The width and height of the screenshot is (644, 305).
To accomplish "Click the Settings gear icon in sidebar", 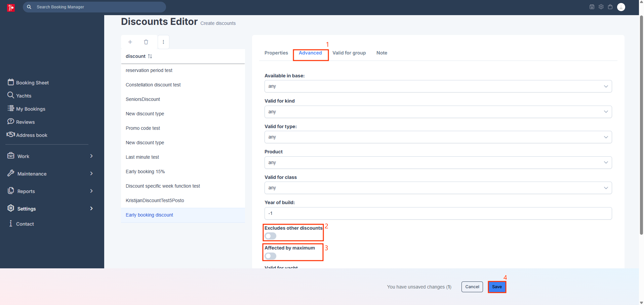I will coord(11,208).
